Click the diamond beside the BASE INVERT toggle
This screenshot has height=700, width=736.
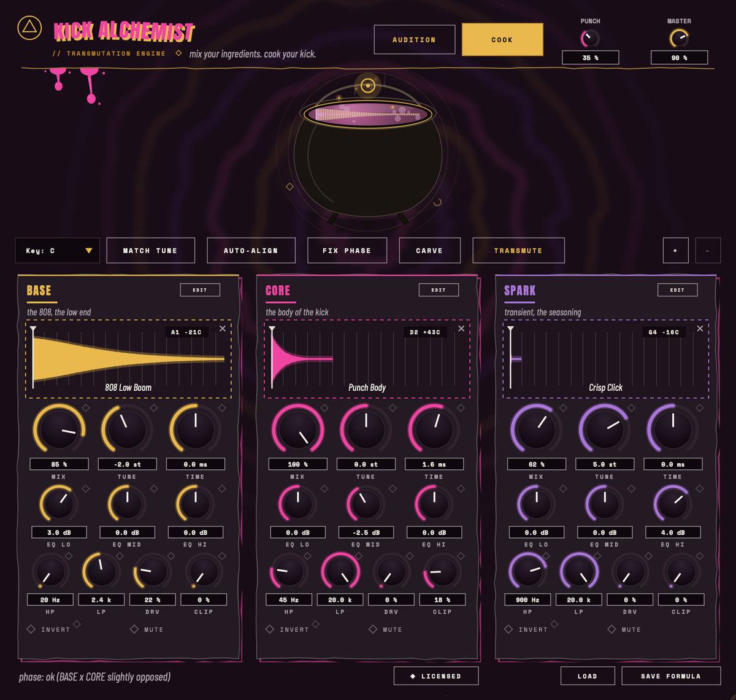click(x=77, y=624)
